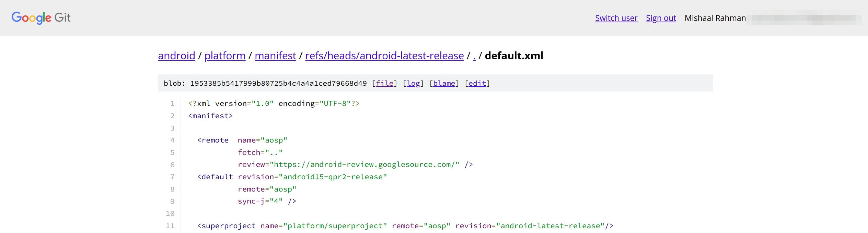Open the android breadcrumb link

176,56
